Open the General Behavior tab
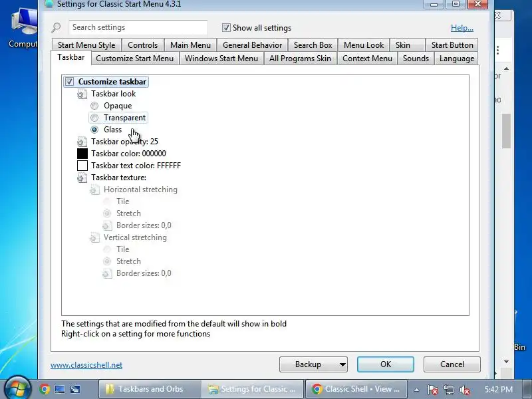The height and width of the screenshot is (399, 532). pos(252,45)
